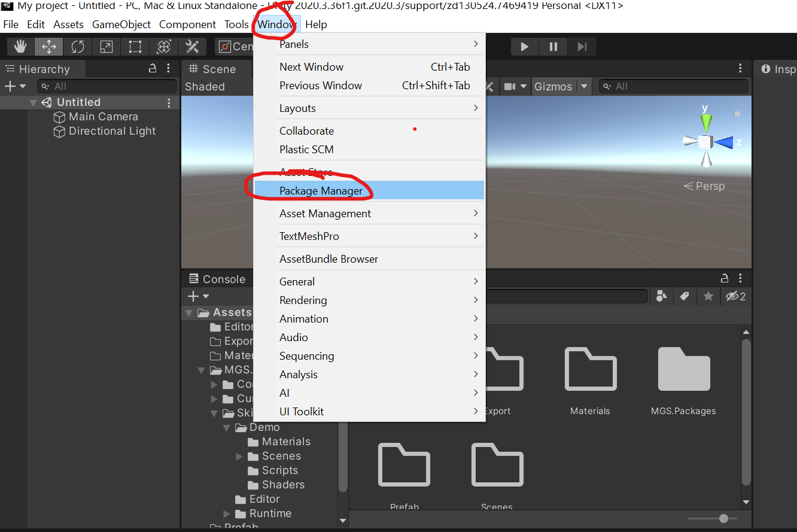Collapse the Untitled scene in Hierarchy
The height and width of the screenshot is (532, 797).
coord(34,102)
